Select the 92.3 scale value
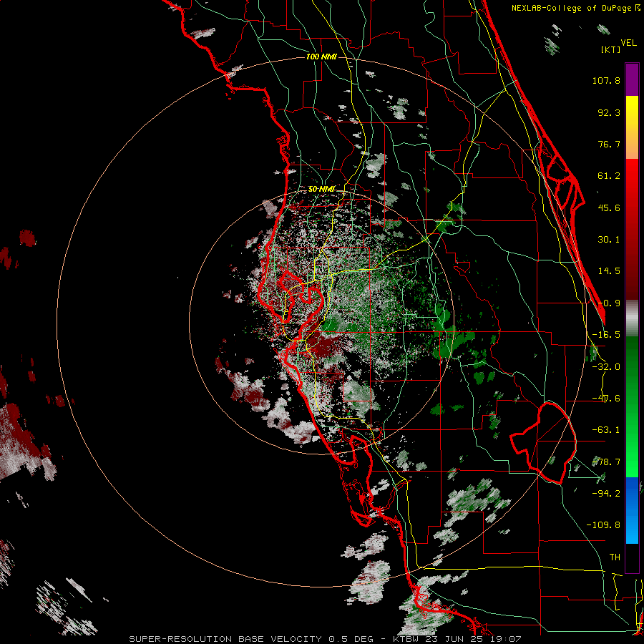 coord(609,112)
